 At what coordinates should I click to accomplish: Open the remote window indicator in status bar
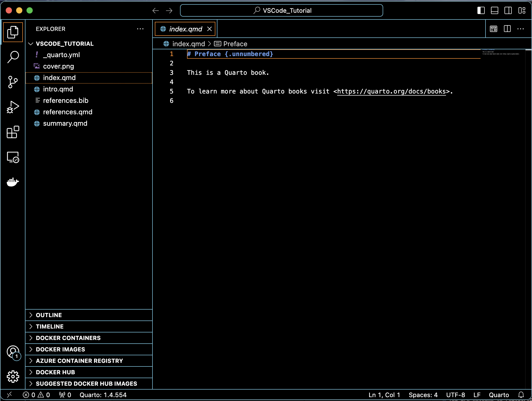[9, 395]
